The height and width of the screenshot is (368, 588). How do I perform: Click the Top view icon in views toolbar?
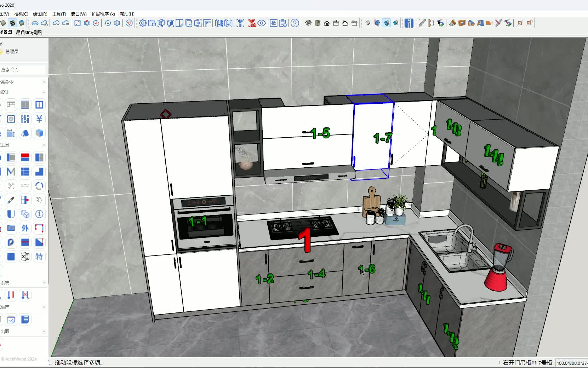[318, 23]
